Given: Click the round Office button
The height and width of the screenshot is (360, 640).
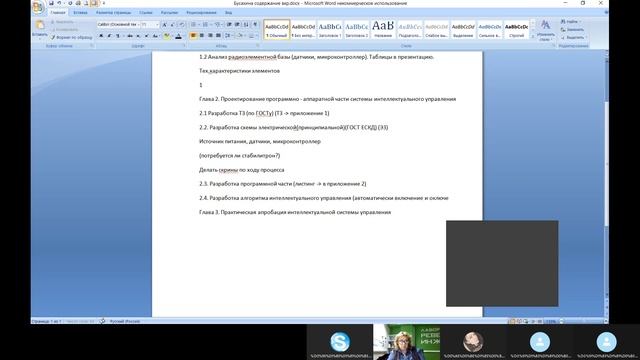Looking at the screenshot, I should coord(38,7).
